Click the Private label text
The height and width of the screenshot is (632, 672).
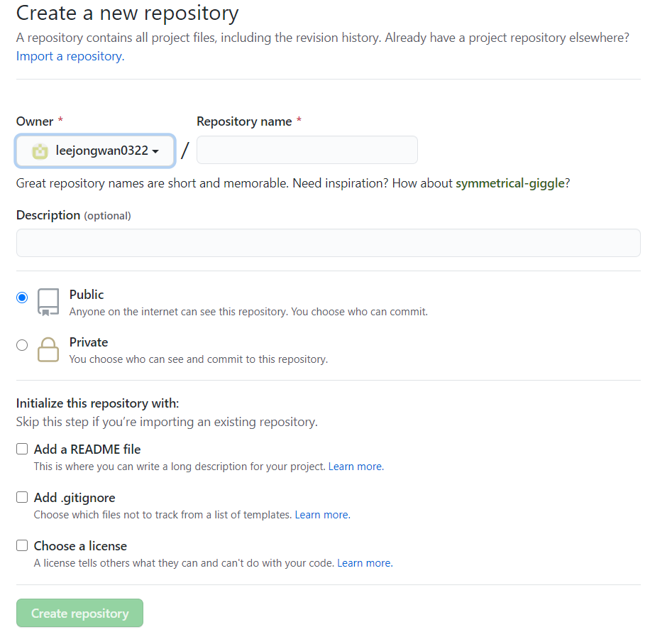[x=89, y=342]
